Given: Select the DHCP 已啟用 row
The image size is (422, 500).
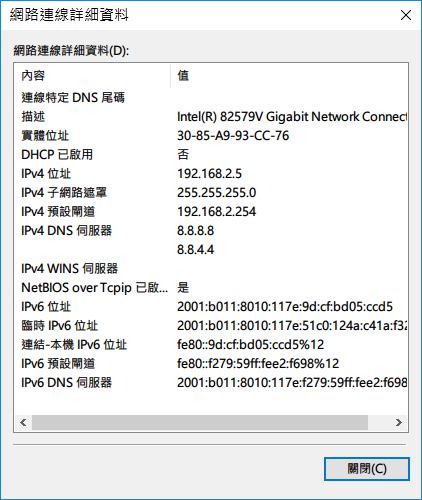Looking at the screenshot, I should click(x=211, y=155).
